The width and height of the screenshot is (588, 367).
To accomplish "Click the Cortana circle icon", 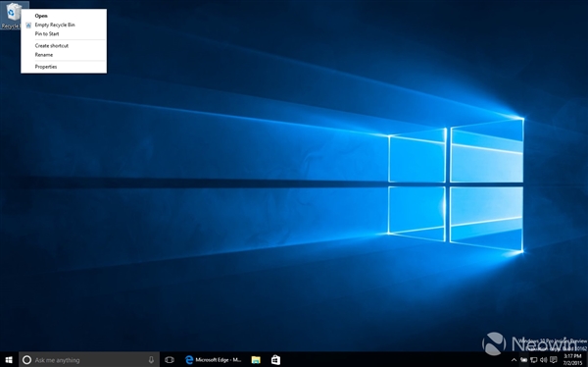I will (26, 360).
